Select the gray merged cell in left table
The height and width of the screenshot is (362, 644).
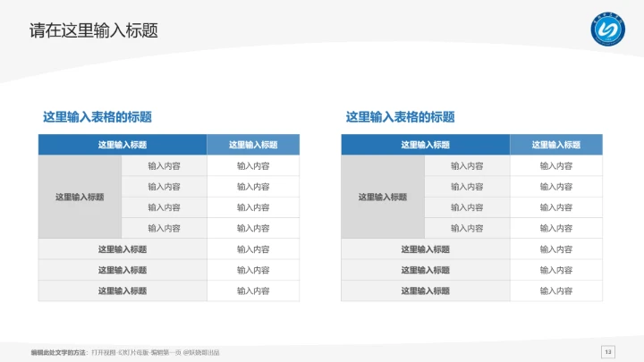pos(80,197)
